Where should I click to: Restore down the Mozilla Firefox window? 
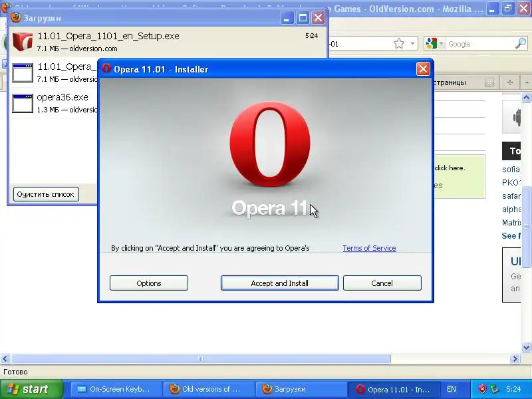(x=508, y=9)
